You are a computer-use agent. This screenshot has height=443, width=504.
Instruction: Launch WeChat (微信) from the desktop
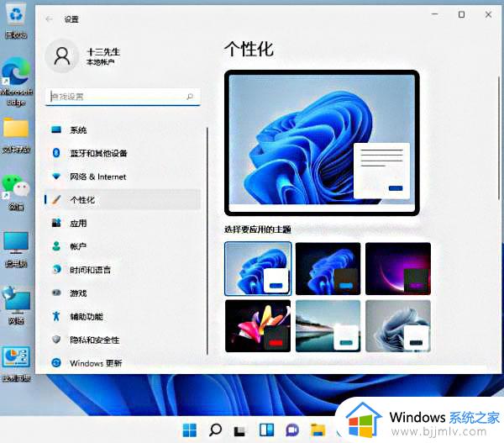[16, 192]
